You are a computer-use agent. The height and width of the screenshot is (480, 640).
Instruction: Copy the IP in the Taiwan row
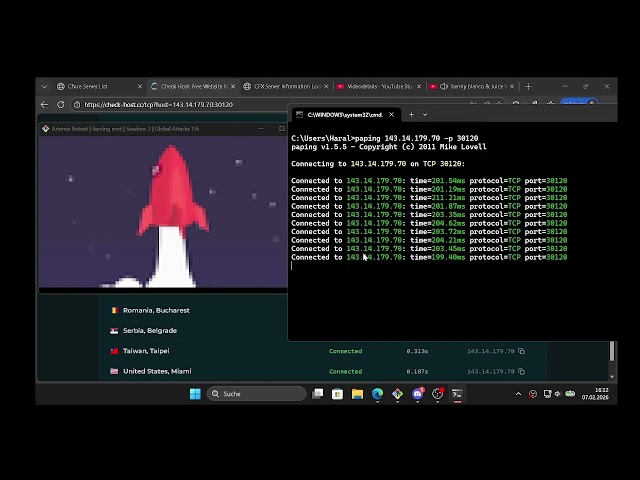(x=522, y=351)
